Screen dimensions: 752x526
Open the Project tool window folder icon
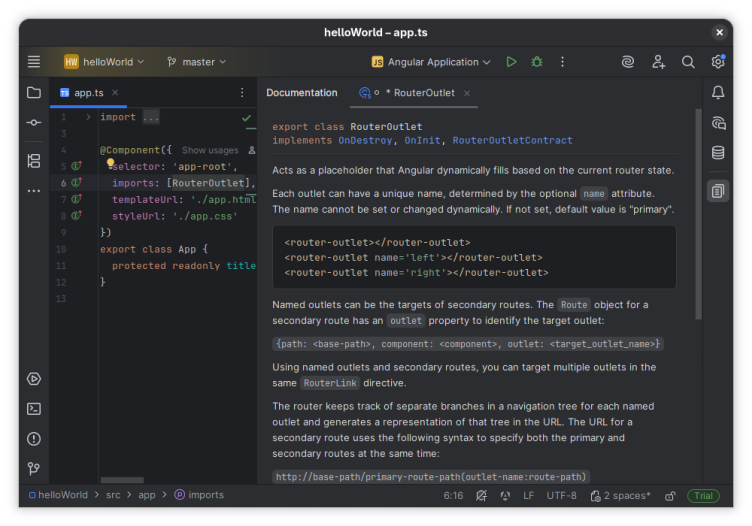[x=34, y=93]
